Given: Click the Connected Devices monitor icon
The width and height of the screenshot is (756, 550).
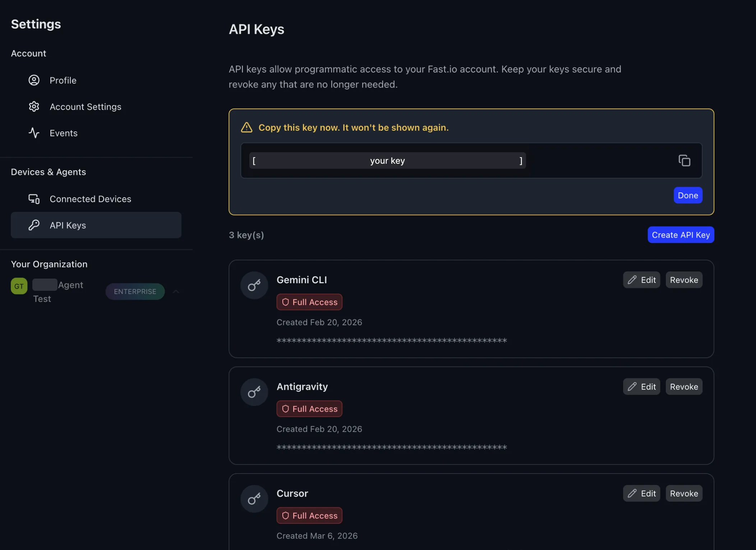Looking at the screenshot, I should [33, 199].
